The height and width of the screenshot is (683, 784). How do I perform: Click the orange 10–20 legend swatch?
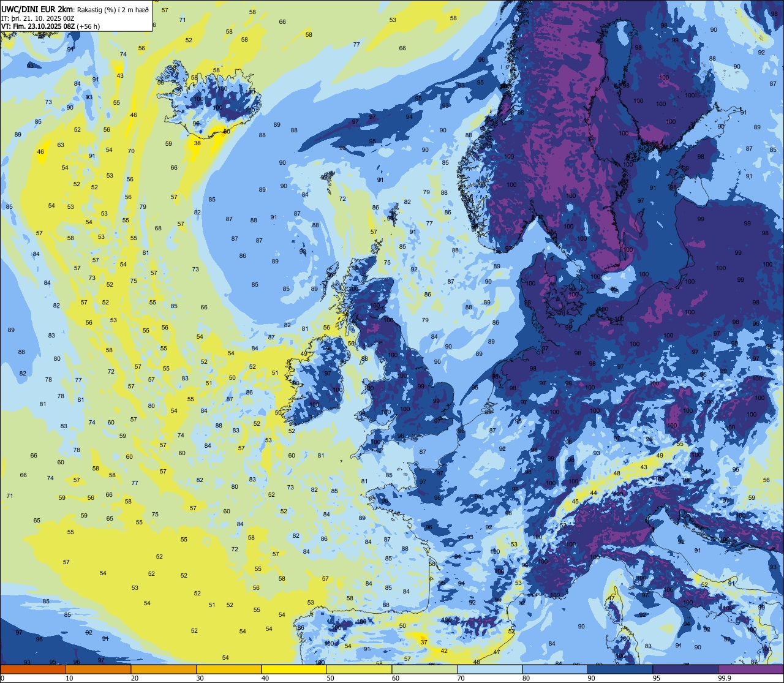tap(98, 669)
